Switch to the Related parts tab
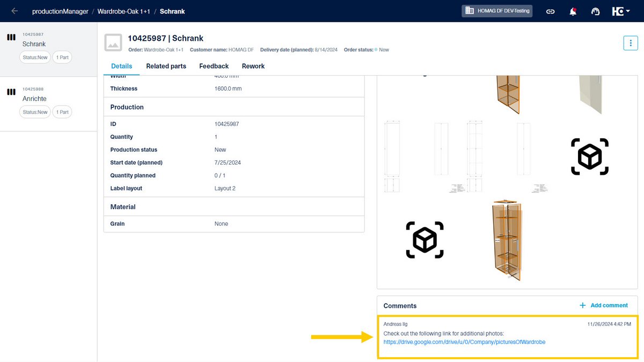This screenshot has height=362, width=644. coord(165,66)
